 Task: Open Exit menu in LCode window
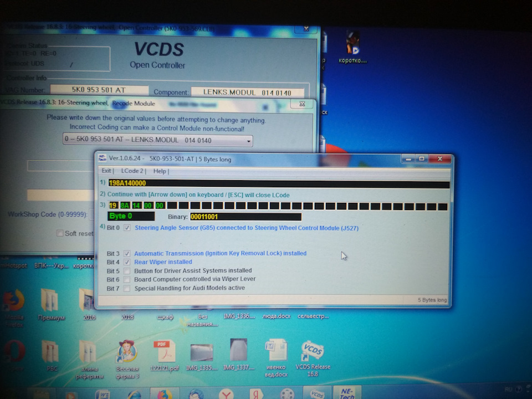tap(106, 171)
